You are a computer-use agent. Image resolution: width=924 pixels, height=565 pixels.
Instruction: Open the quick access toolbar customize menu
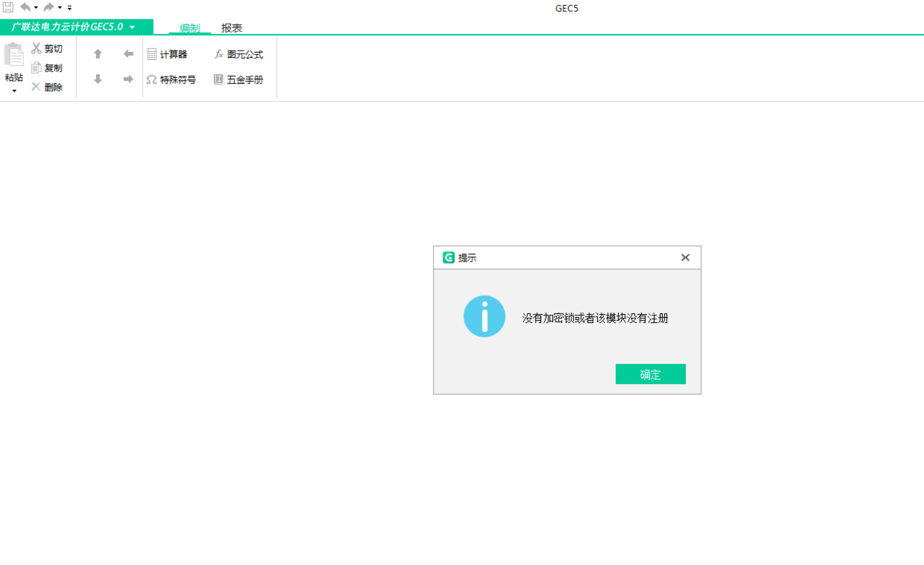pyautogui.click(x=69, y=8)
